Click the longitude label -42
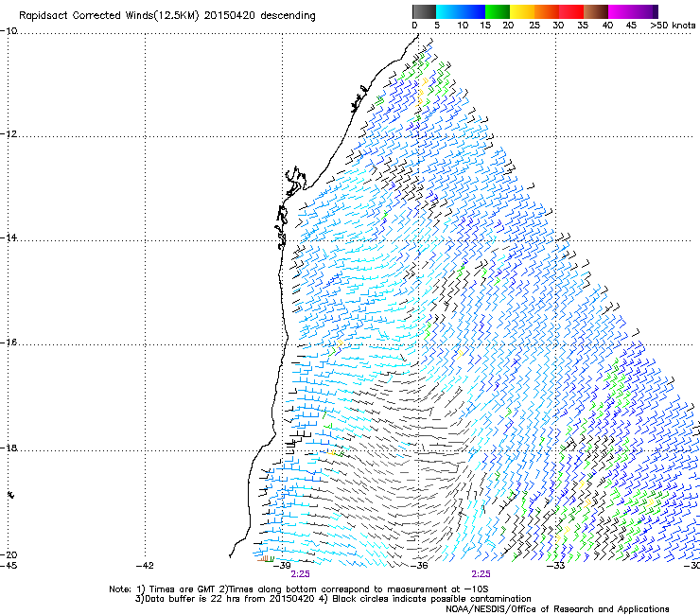This screenshot has width=700, height=615. [145, 566]
